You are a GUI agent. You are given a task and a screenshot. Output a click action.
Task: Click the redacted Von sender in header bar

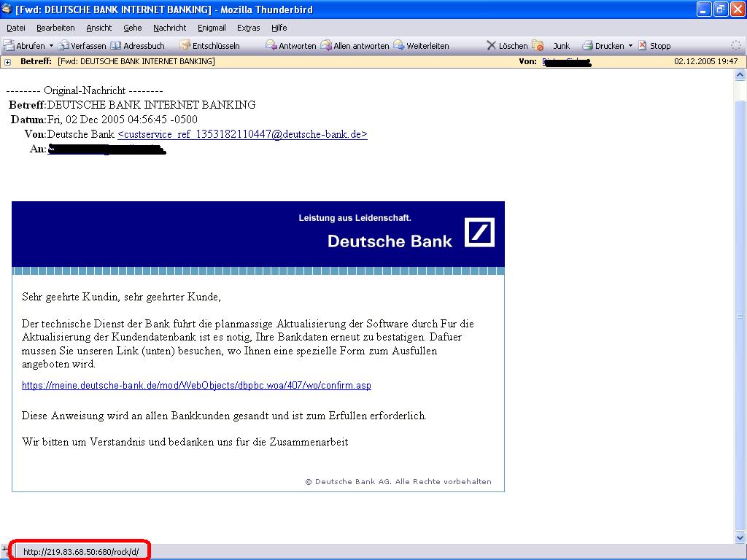click(x=566, y=61)
